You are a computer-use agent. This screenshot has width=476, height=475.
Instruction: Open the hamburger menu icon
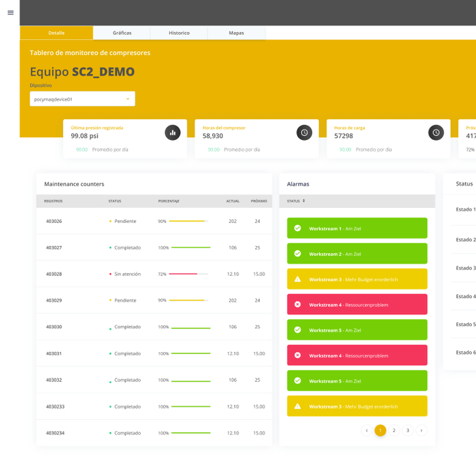pos(11,13)
